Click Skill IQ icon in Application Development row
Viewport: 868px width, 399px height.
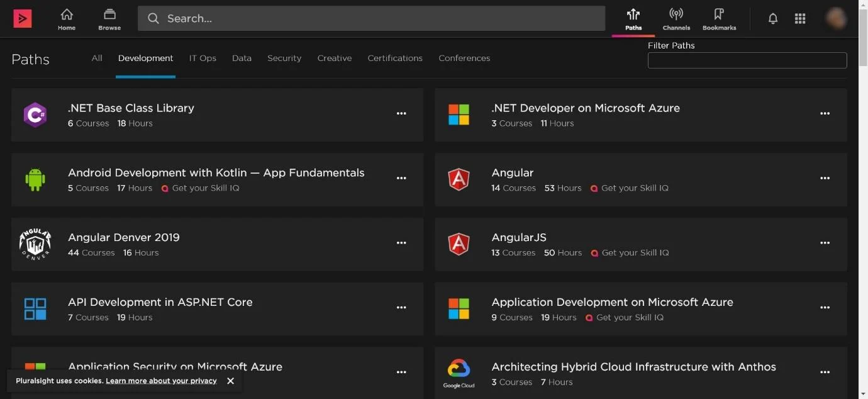tap(589, 318)
